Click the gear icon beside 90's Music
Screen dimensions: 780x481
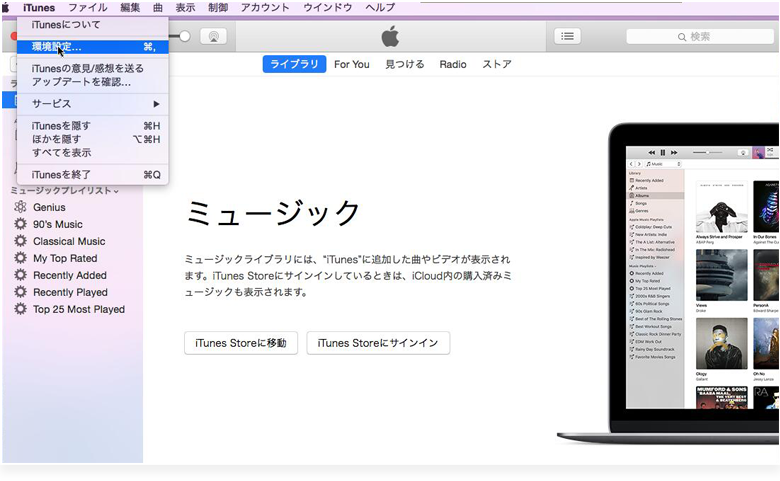20,224
